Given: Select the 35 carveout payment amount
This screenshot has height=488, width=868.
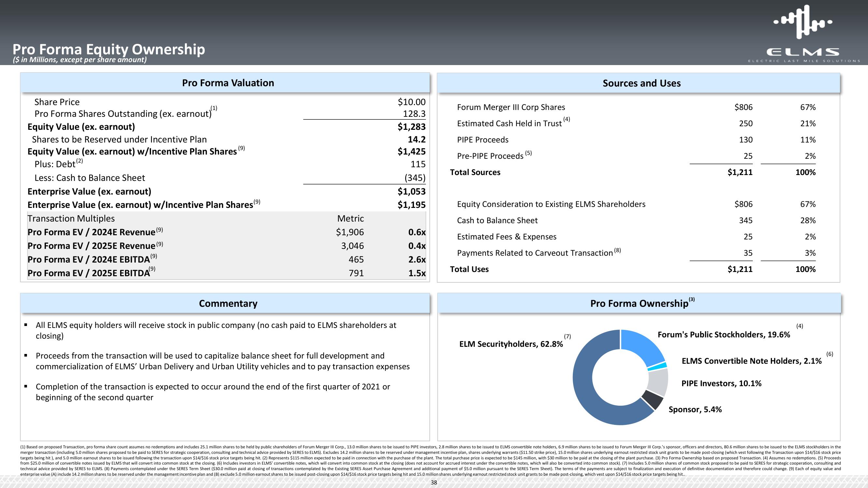Looking at the screenshot, I should click(x=748, y=253).
